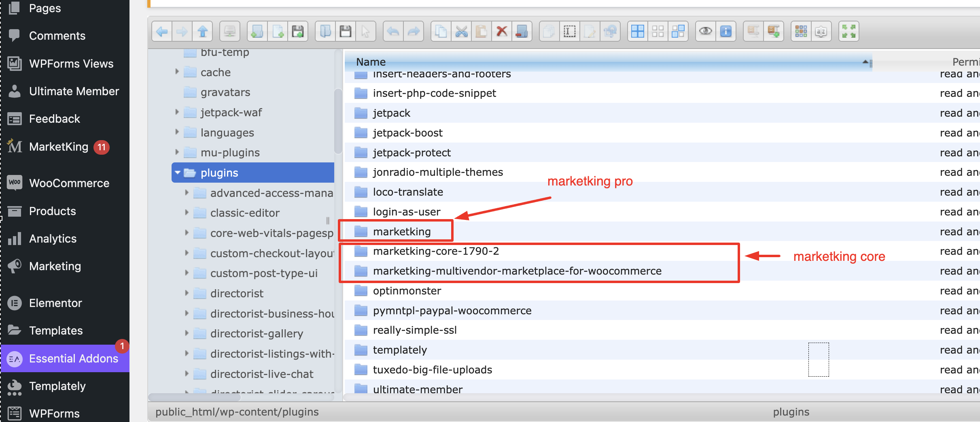Click the scissors cut icon

click(461, 31)
